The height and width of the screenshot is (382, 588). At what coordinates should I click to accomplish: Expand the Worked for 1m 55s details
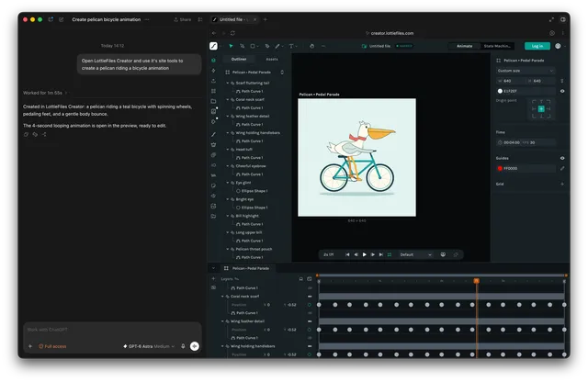45,93
